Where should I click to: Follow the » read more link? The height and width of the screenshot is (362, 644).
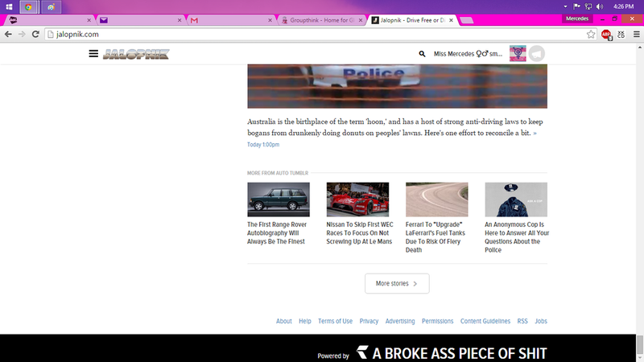point(535,133)
